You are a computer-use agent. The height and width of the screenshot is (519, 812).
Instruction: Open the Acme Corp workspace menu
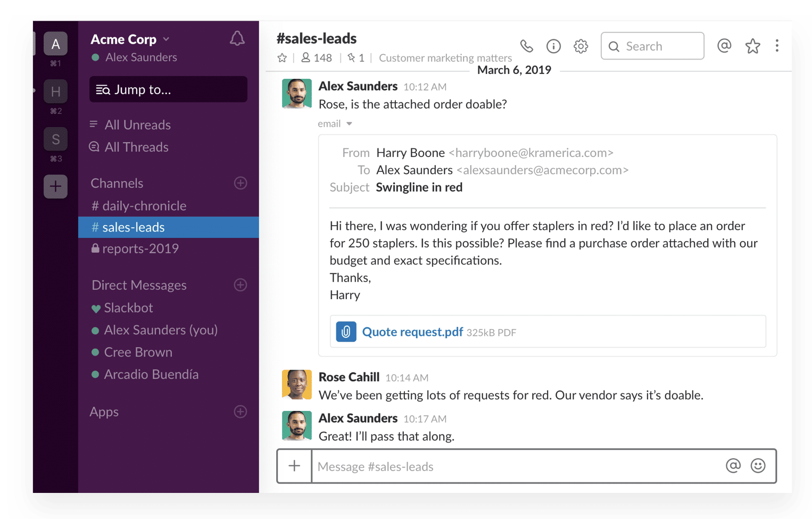point(129,38)
